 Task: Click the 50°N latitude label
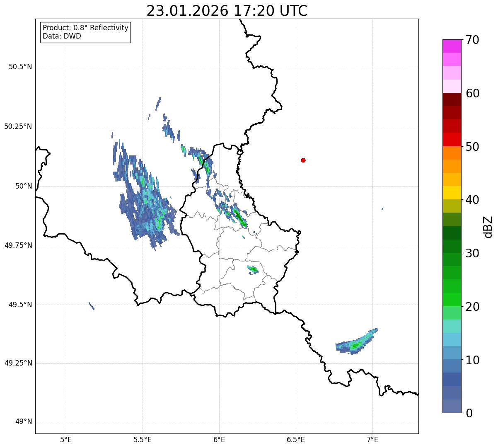point(24,186)
